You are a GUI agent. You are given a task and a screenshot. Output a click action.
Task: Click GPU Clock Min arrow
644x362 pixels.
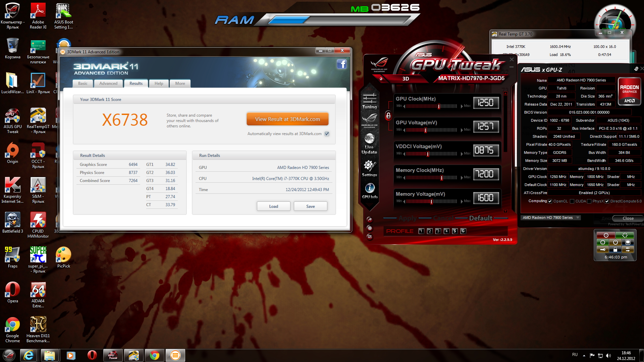pyautogui.click(x=404, y=106)
